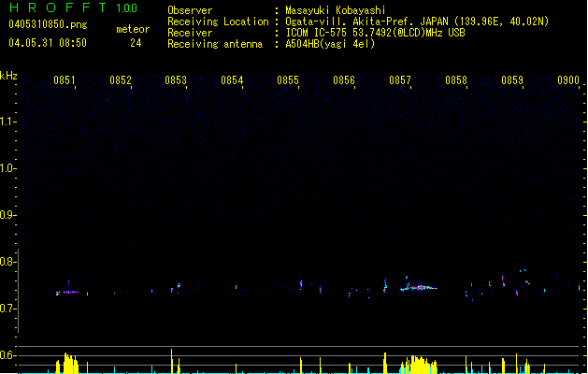Click the 1.1 kHz frequency label

pyautogui.click(x=7, y=122)
